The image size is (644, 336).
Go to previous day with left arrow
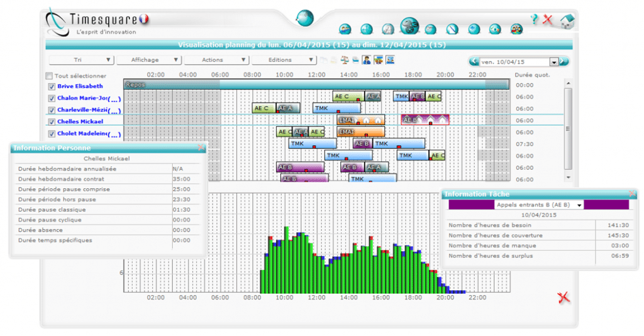474,62
